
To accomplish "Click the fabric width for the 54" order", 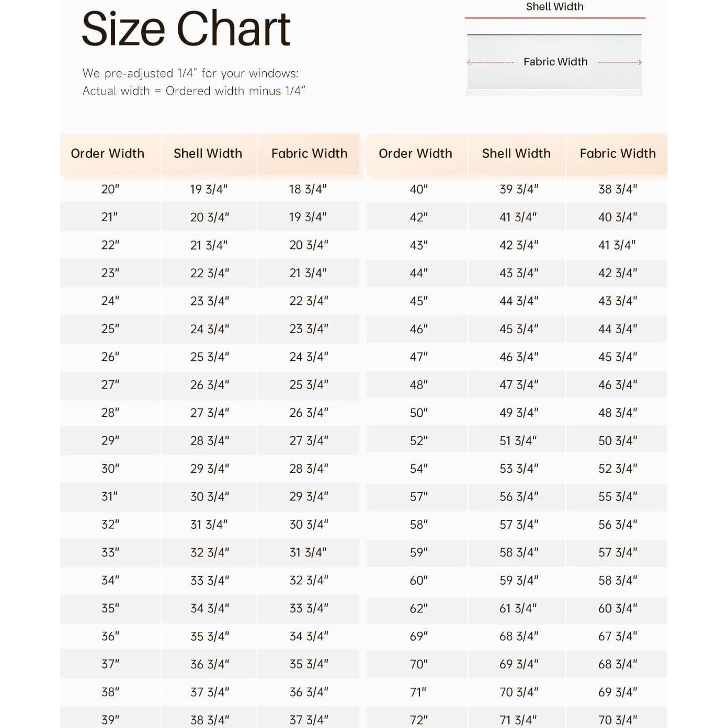I will click(618, 469).
